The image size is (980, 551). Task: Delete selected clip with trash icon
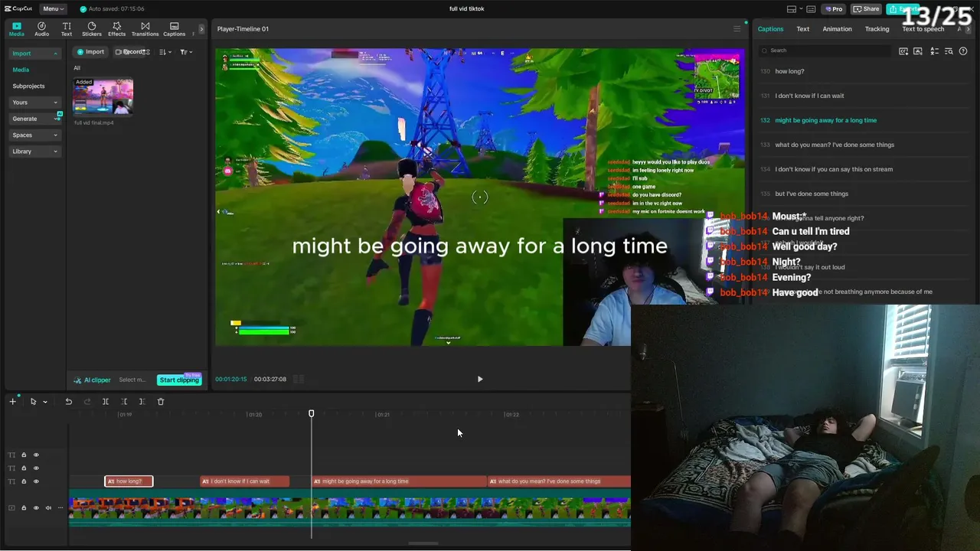[161, 402]
